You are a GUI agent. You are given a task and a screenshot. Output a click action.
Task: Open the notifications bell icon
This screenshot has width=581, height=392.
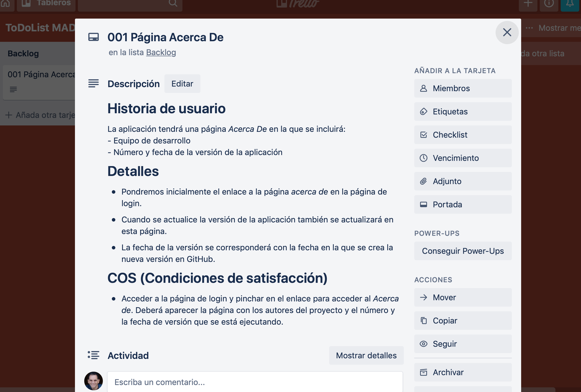click(570, 4)
